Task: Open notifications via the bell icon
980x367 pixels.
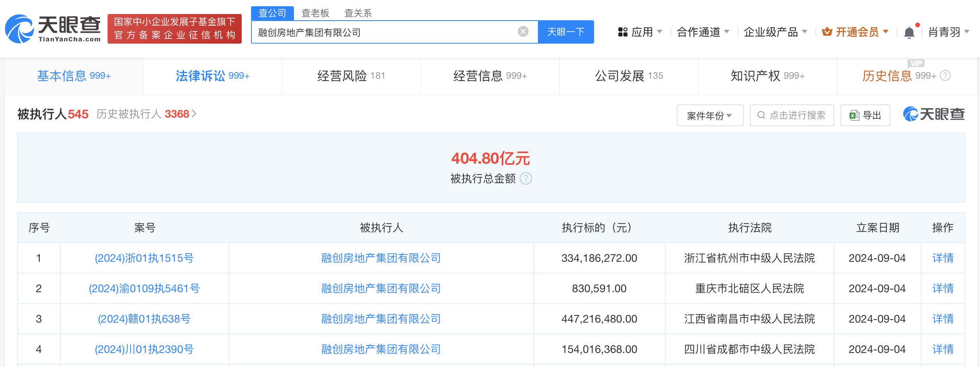Action: 909,31
